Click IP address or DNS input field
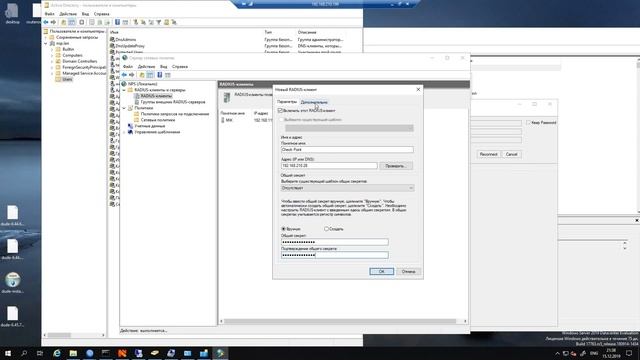Image resolution: width=640 pixels, height=360 pixels. 329,166
